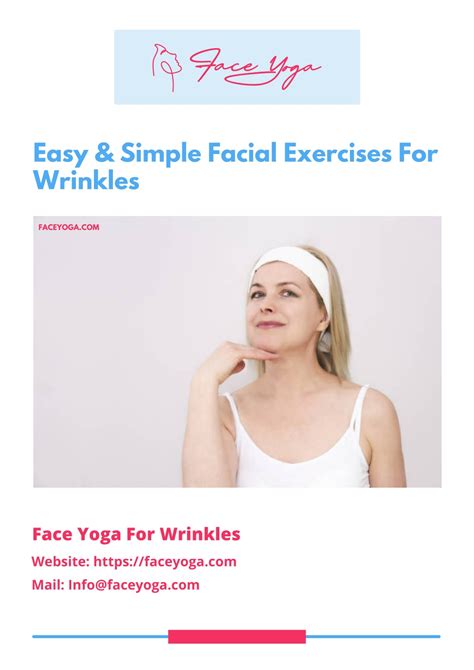The height and width of the screenshot is (670, 474).
Task: Click the word Wrinkles in the heading
Action: pyautogui.click(x=86, y=180)
